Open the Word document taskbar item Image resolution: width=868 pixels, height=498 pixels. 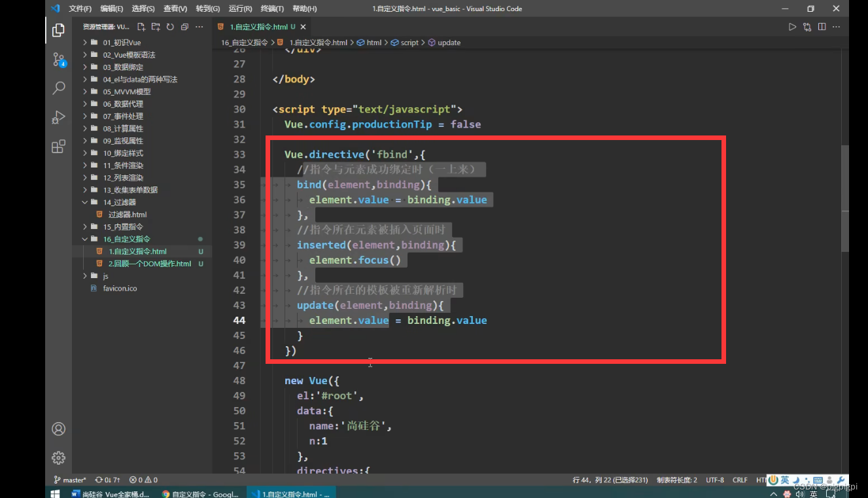pyautogui.click(x=111, y=494)
